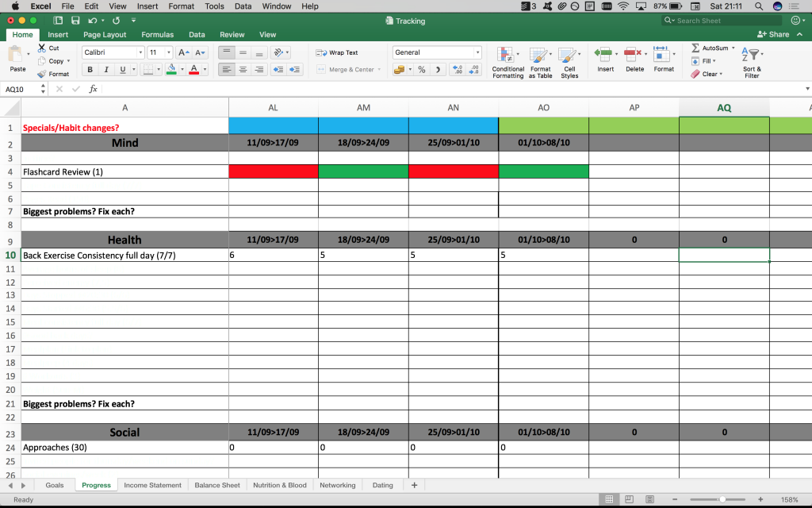Image resolution: width=812 pixels, height=508 pixels.
Task: Click the Percent Style icon
Action: point(422,70)
